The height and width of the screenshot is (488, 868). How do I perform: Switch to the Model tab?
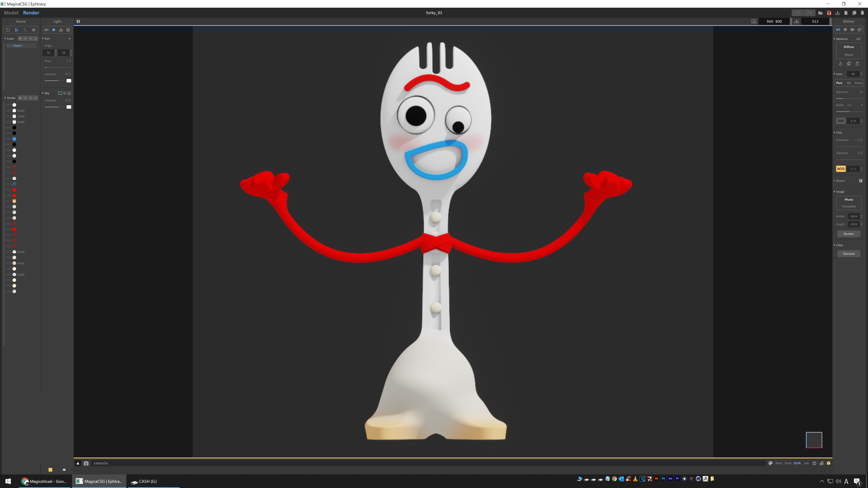[11, 13]
